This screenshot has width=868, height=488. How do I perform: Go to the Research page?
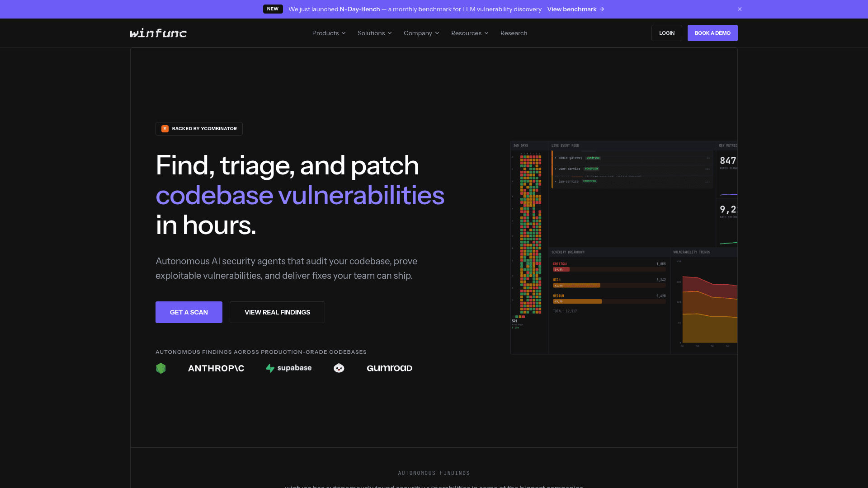point(514,33)
